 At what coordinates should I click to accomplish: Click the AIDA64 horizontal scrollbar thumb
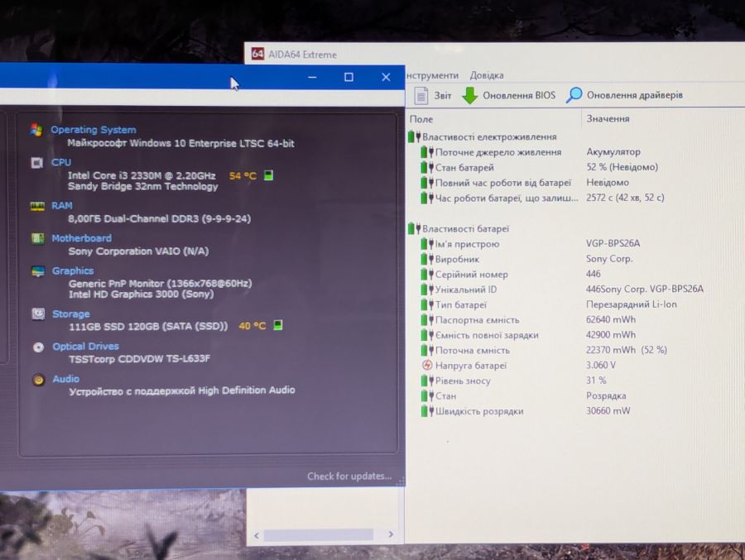tap(319, 535)
